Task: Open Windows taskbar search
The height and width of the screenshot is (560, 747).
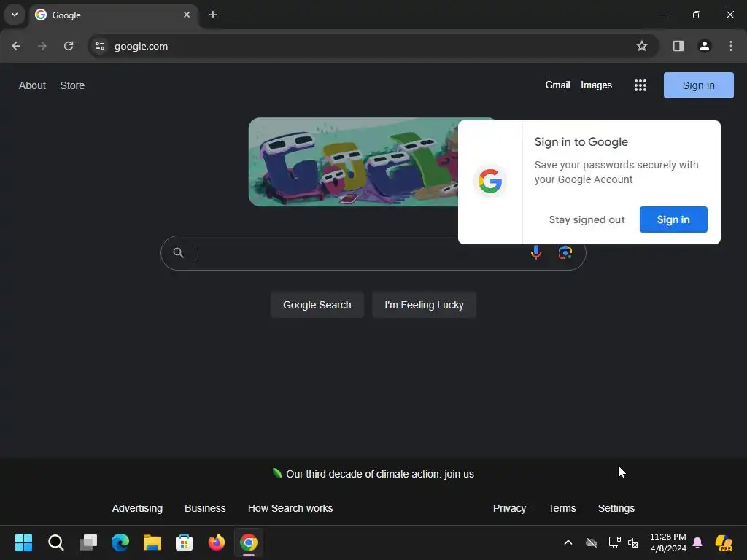Action: point(55,542)
